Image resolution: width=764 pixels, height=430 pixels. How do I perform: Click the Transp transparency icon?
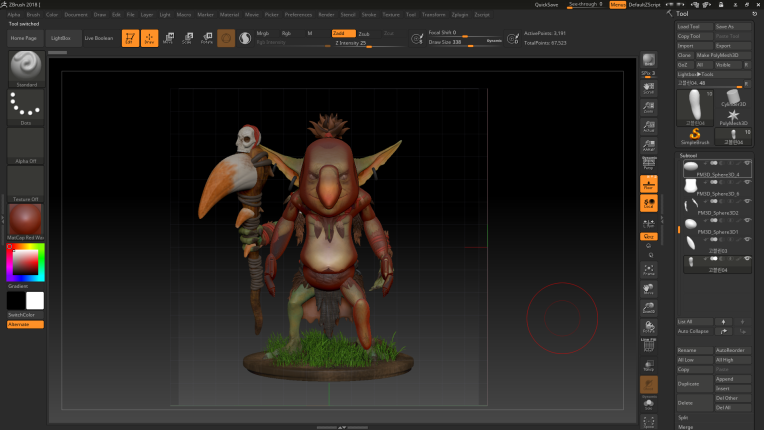pyautogui.click(x=649, y=365)
